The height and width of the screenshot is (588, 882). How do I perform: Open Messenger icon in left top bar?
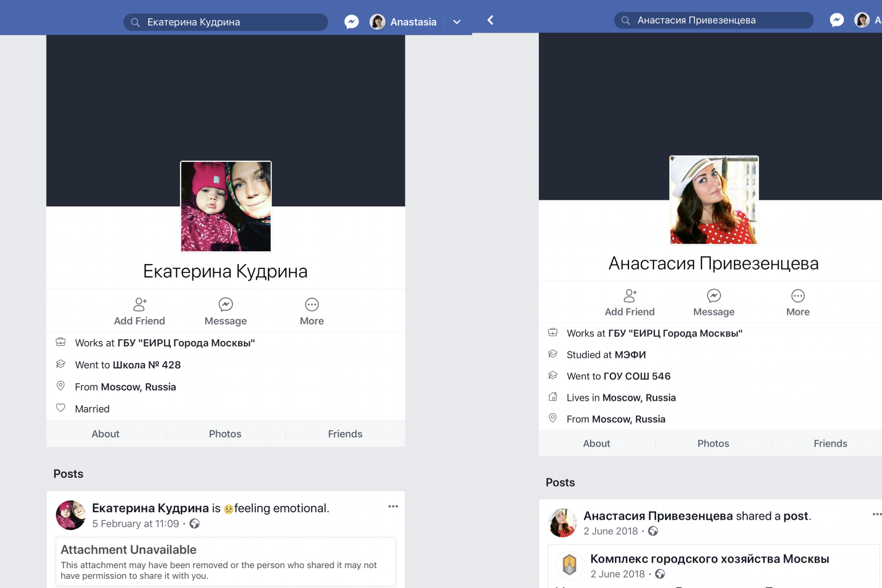351,22
